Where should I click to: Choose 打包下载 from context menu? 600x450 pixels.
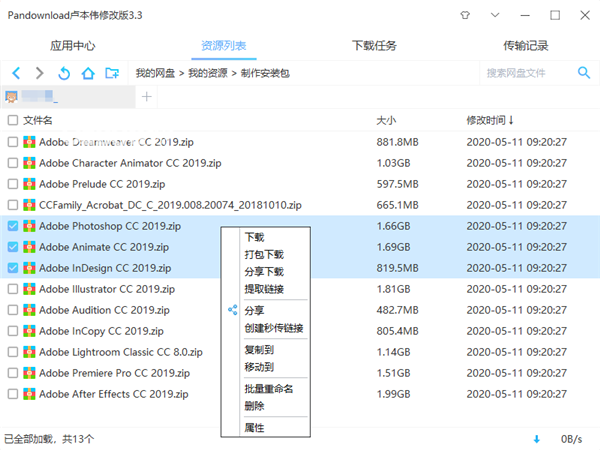point(264,255)
